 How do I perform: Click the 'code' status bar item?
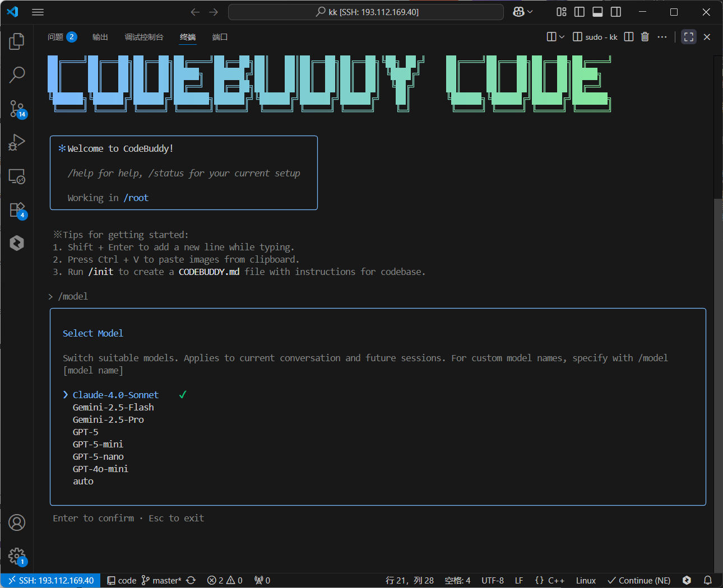122,580
